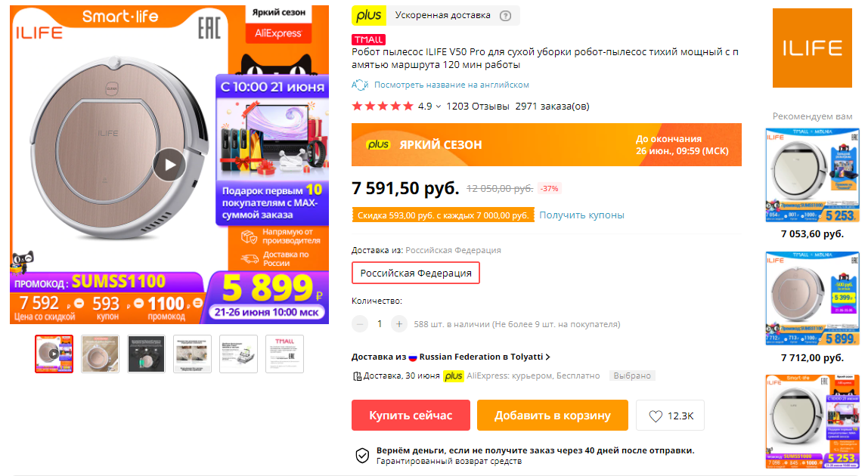Click the guarantee shield checkmark icon
This screenshot has width=868, height=476.
pos(362,456)
